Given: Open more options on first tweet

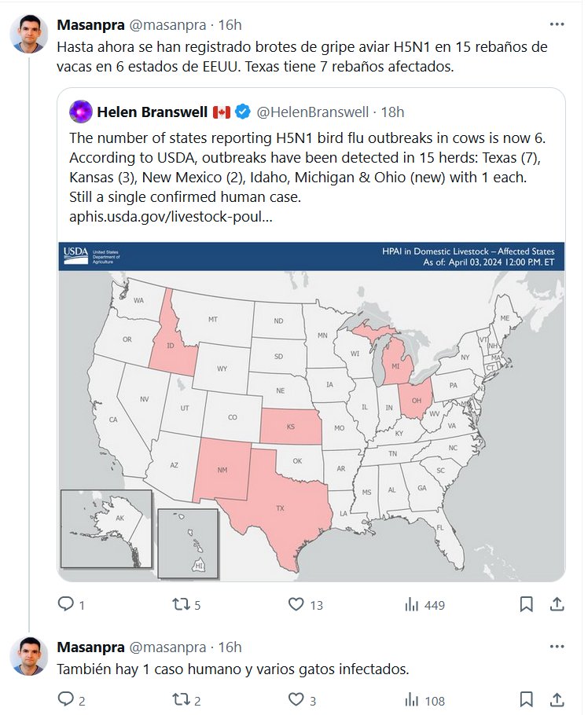Looking at the screenshot, I should coord(557,24).
